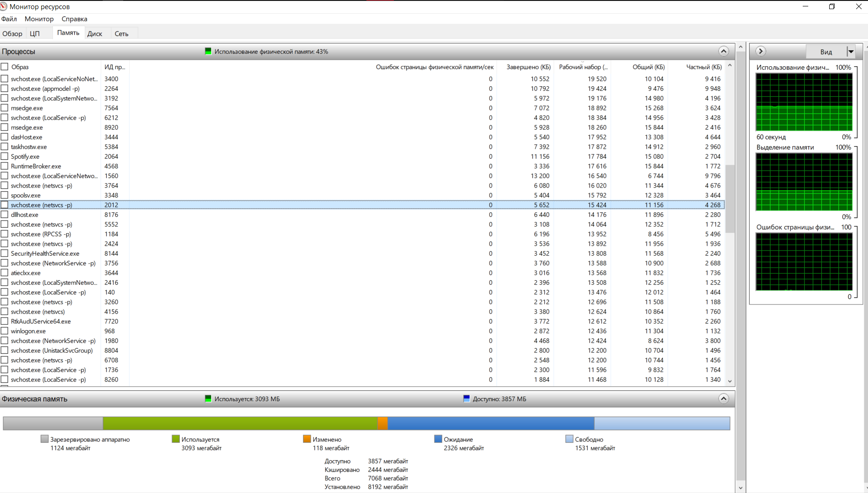Sort by Рабочий набор column header
Viewport: 868px width, 493px height.
click(583, 67)
